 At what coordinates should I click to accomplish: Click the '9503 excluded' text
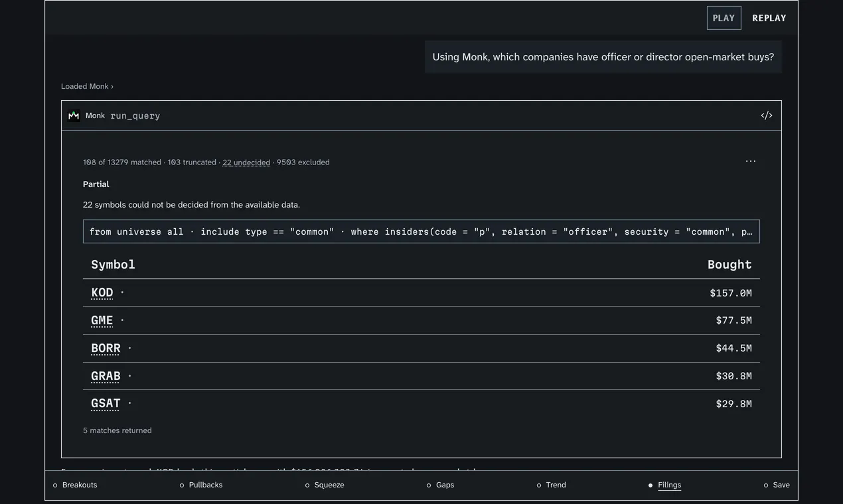(303, 162)
